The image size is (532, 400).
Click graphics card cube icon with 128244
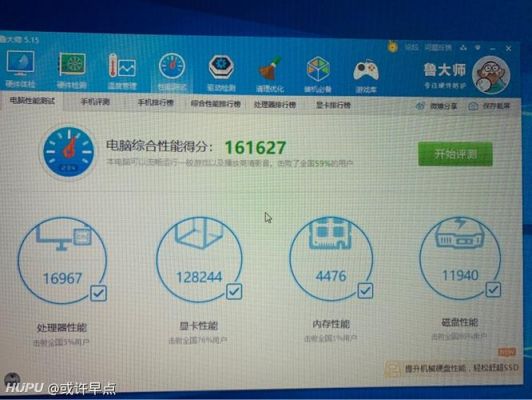coord(199,259)
